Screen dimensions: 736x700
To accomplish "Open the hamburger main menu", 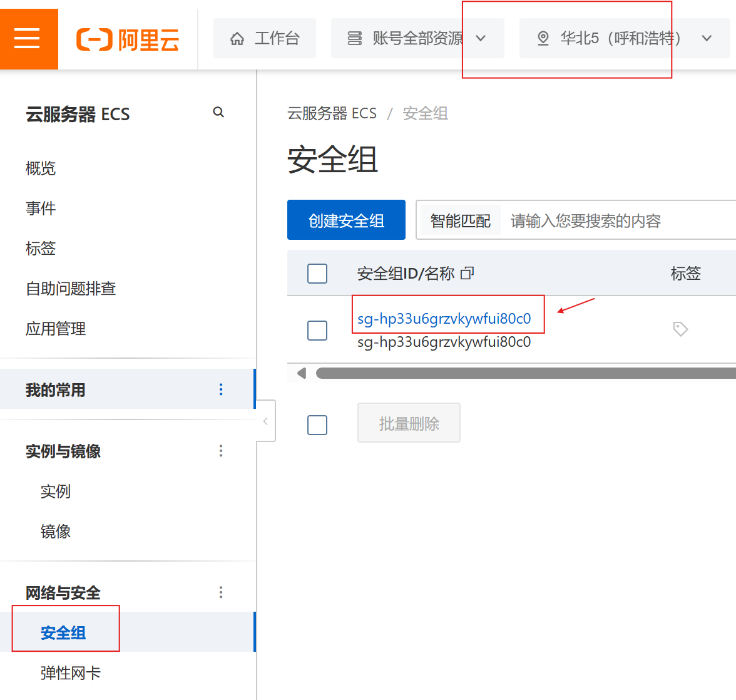I will (x=27, y=38).
